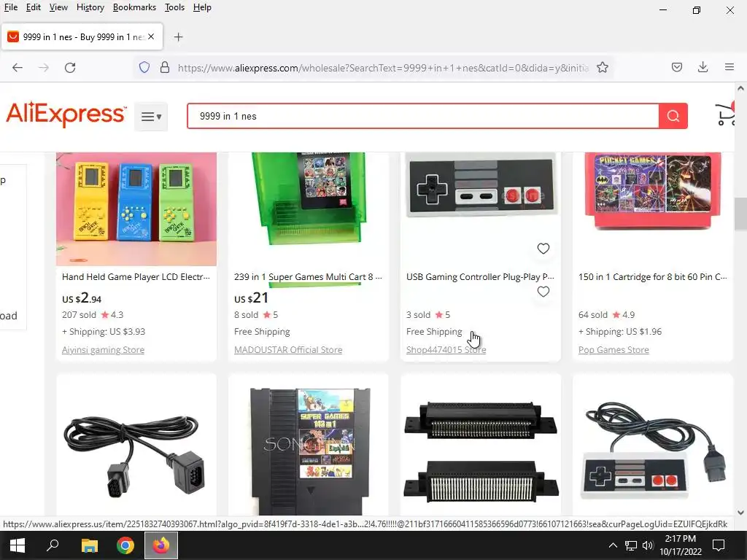Open the Firefox downloads icon
Viewport: 747px width, 560px height.
703,68
